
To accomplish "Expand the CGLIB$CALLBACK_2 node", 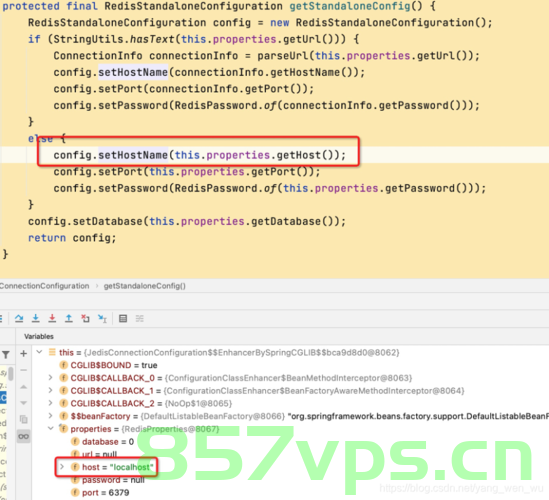I will pyautogui.click(x=50, y=403).
